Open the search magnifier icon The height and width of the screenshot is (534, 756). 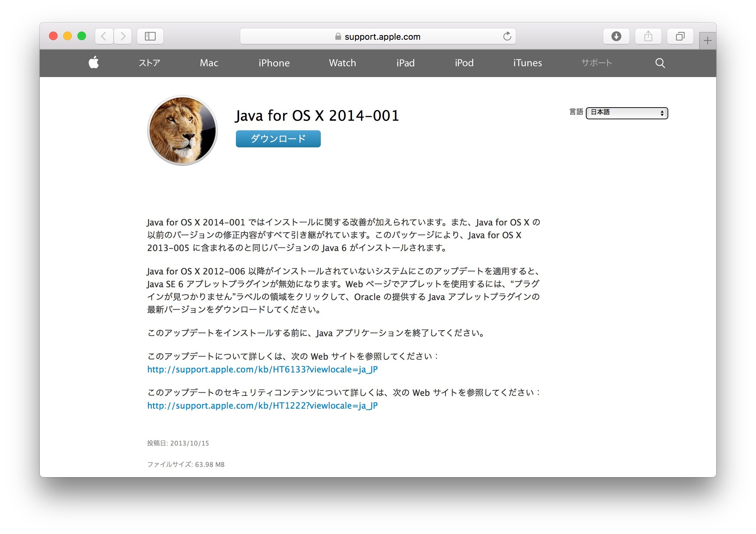click(x=660, y=63)
